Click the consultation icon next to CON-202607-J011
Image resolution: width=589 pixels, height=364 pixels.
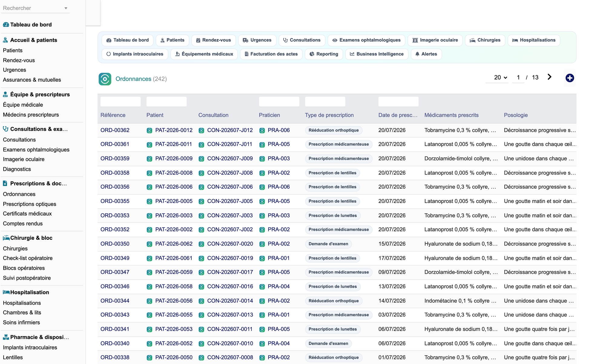201,145
